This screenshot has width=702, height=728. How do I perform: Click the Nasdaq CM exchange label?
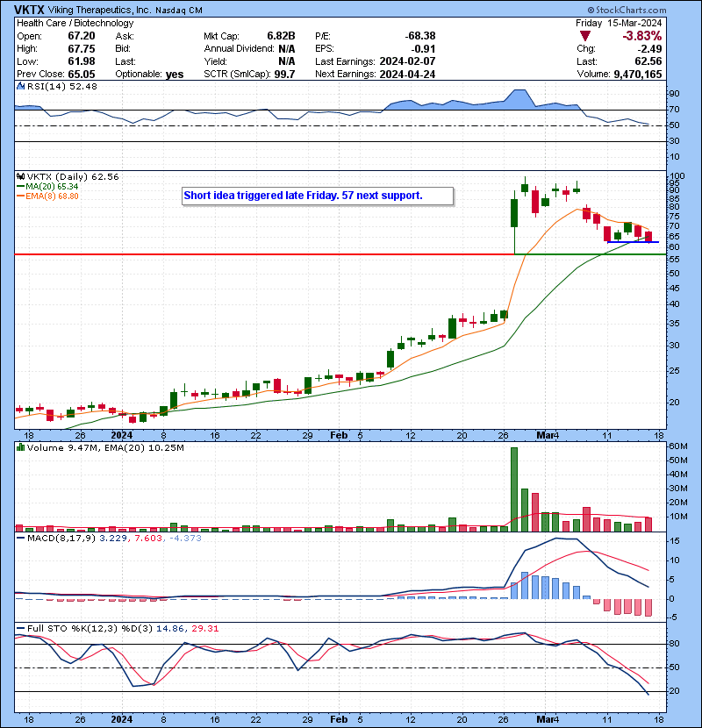pos(179,10)
